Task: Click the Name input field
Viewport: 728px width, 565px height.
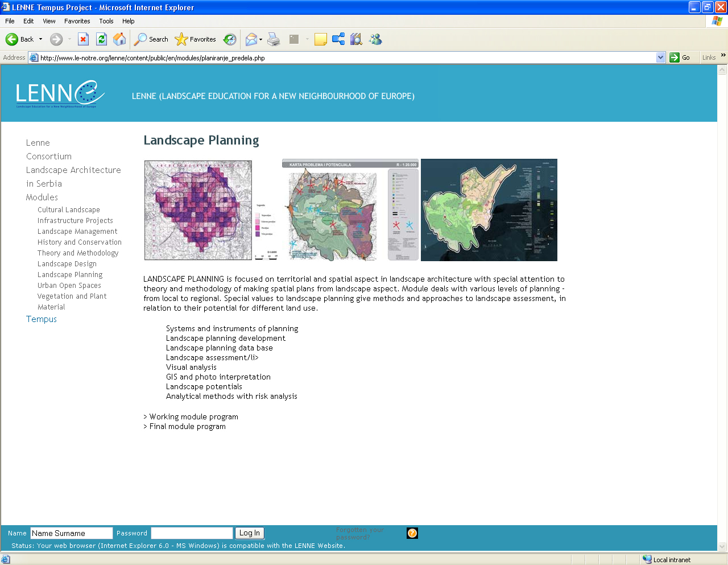Action: point(72,533)
